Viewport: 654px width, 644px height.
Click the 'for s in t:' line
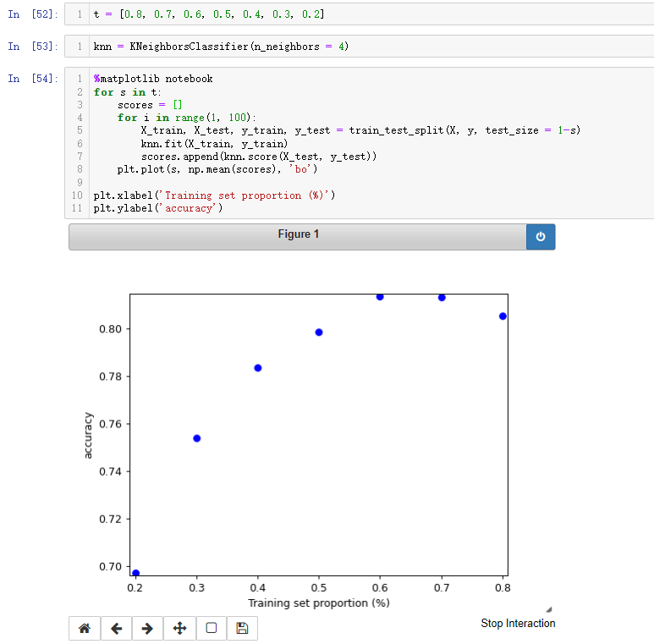[x=127, y=92]
